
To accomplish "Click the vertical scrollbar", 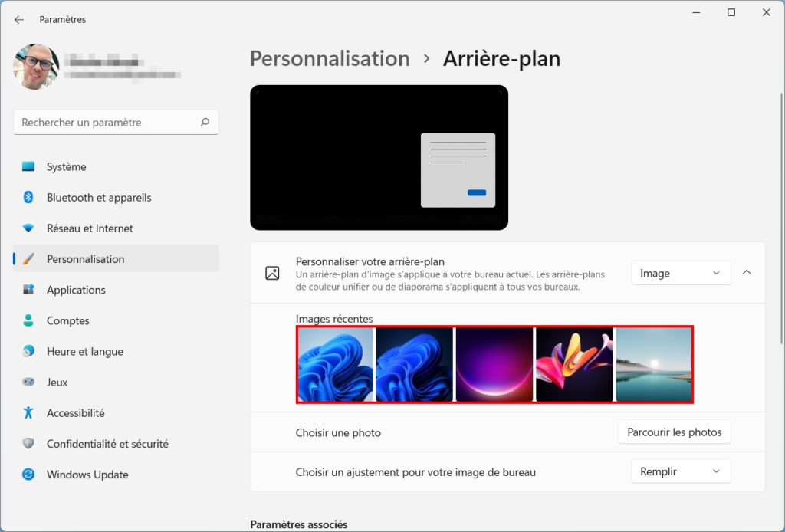I will [781, 218].
